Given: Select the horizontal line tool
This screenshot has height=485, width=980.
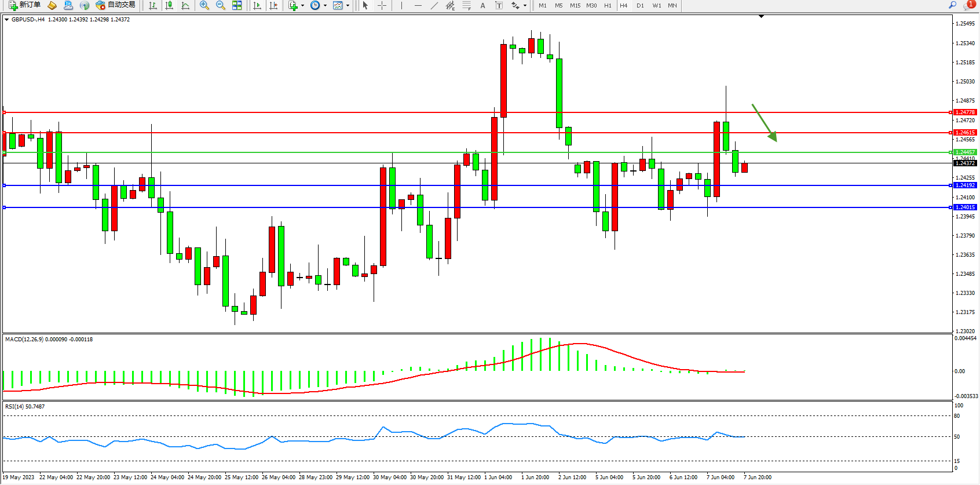Looking at the screenshot, I should click(x=418, y=5).
